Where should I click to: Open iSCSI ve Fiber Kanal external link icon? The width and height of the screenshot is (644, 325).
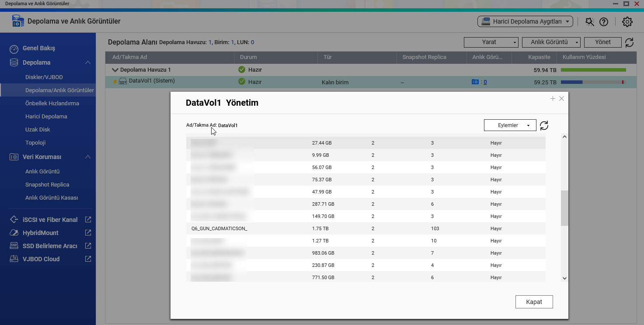click(x=88, y=220)
